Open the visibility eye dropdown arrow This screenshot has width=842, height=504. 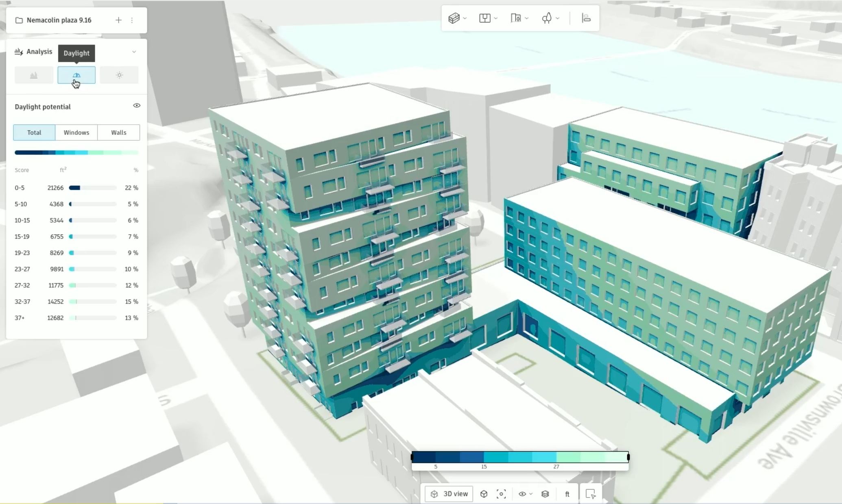[x=531, y=494]
